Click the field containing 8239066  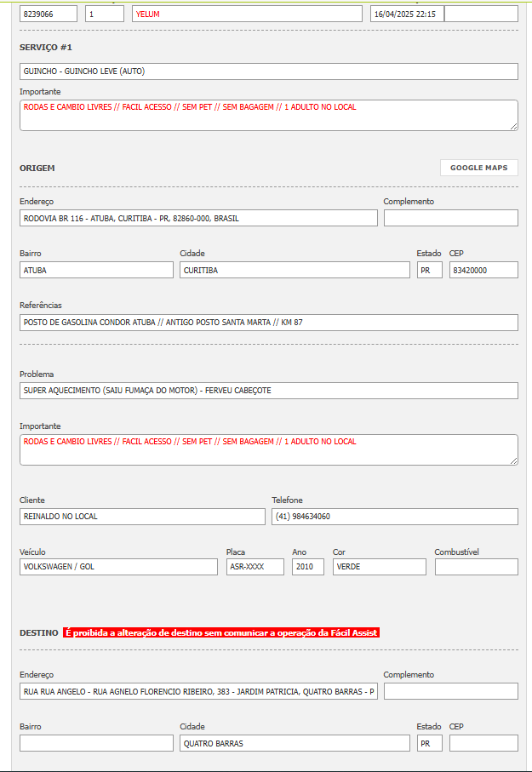[x=48, y=14]
